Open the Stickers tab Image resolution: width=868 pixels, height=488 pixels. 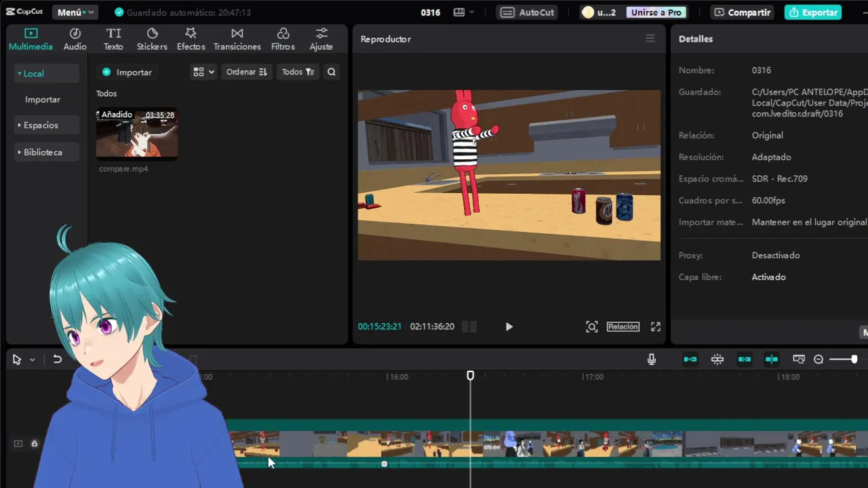pos(152,39)
